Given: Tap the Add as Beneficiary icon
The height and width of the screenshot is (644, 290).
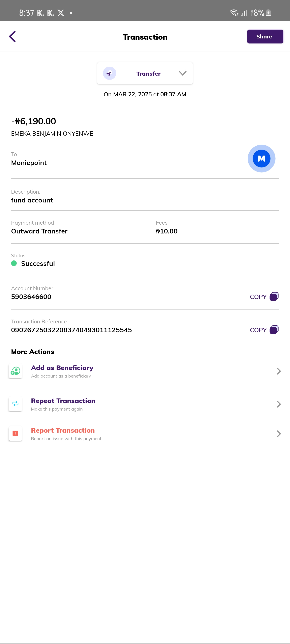Looking at the screenshot, I should pyautogui.click(x=16, y=371).
